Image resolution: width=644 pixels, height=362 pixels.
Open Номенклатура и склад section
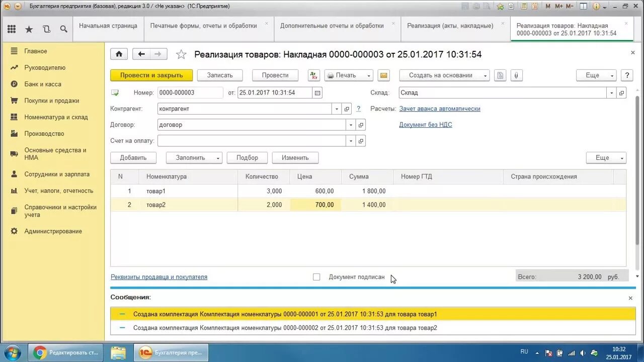coord(56,117)
